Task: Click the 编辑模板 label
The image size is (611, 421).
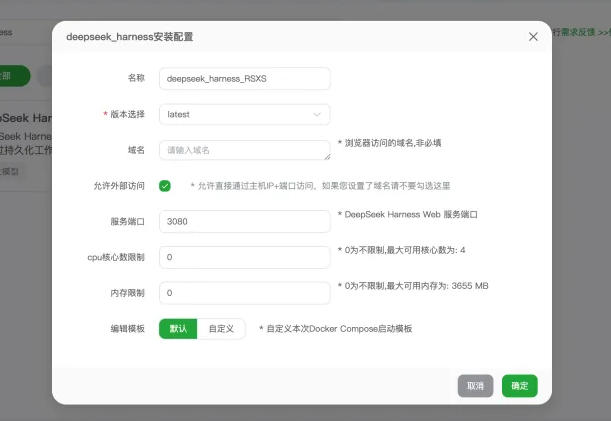Action: [127, 329]
